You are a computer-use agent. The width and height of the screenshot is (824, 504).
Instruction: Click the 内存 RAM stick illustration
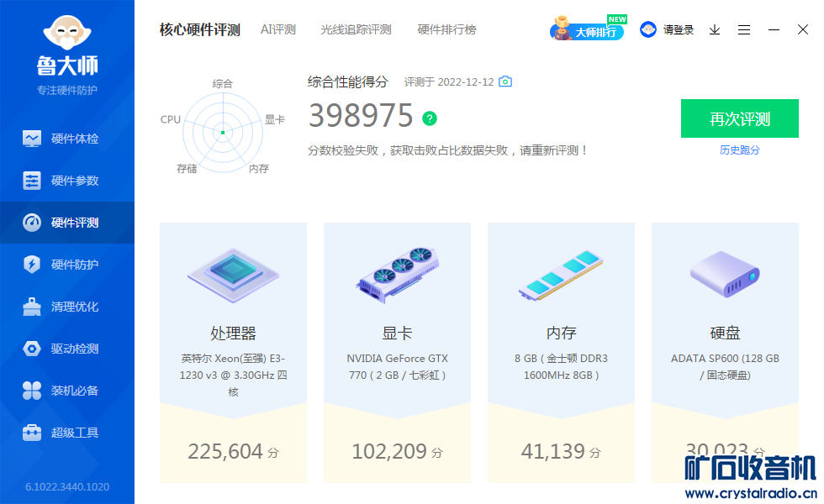click(562, 276)
